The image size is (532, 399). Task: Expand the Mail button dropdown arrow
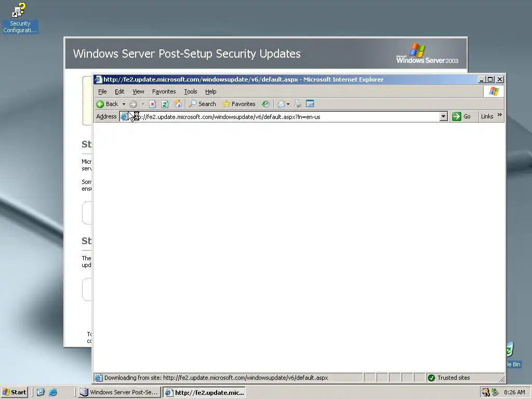click(288, 104)
